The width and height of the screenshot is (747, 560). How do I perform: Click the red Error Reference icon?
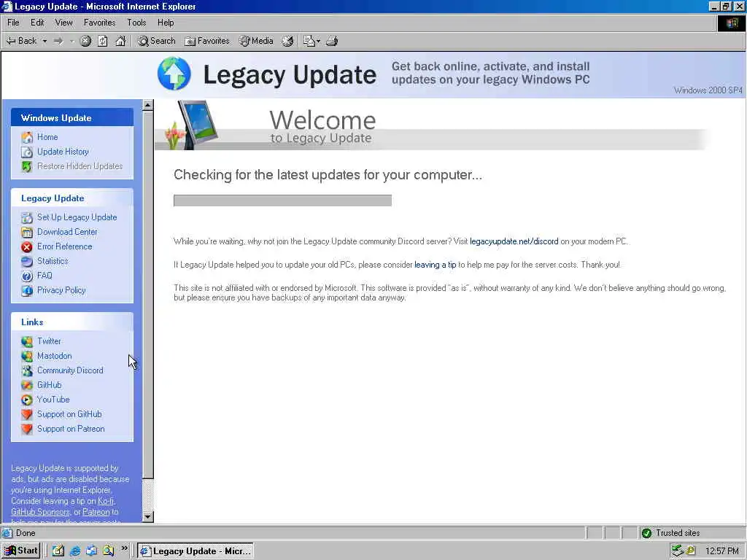tap(27, 246)
